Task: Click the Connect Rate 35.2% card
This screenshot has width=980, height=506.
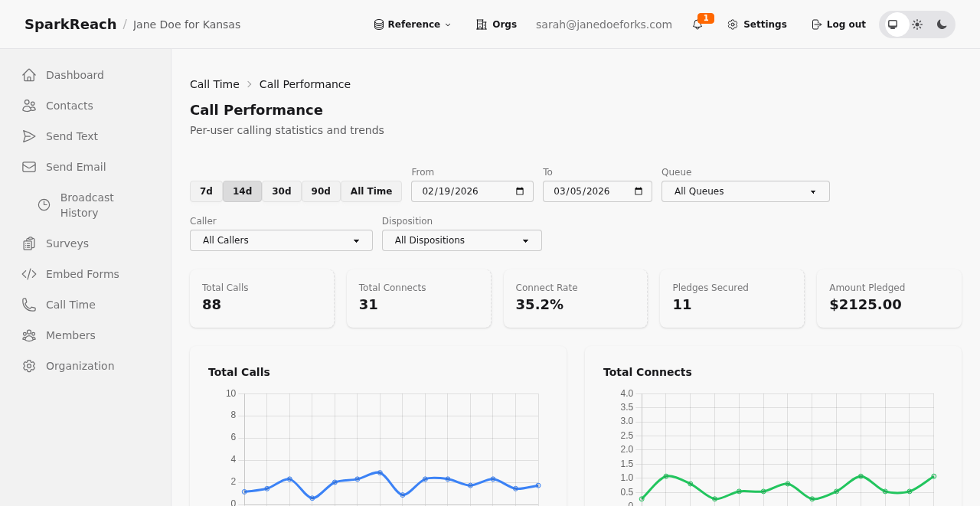Action: [576, 299]
